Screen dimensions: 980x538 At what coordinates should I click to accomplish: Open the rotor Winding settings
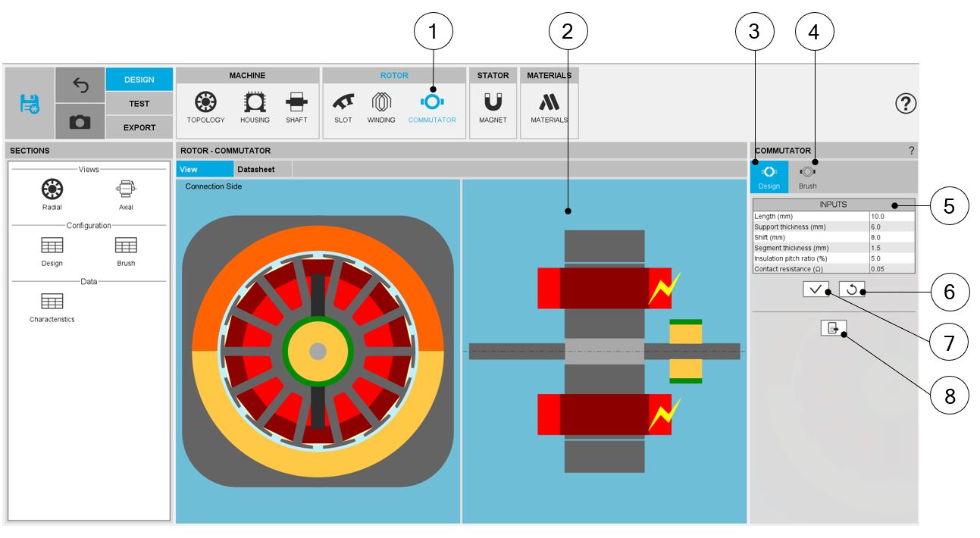click(x=381, y=107)
